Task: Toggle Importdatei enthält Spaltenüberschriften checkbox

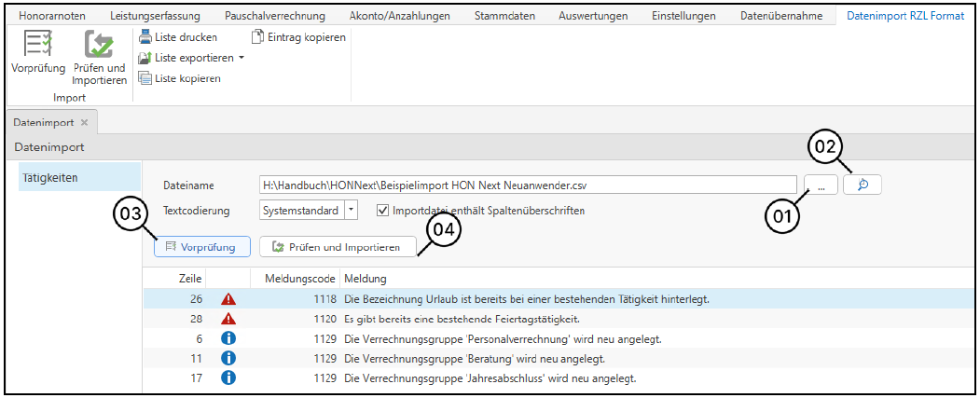Action: [x=382, y=211]
